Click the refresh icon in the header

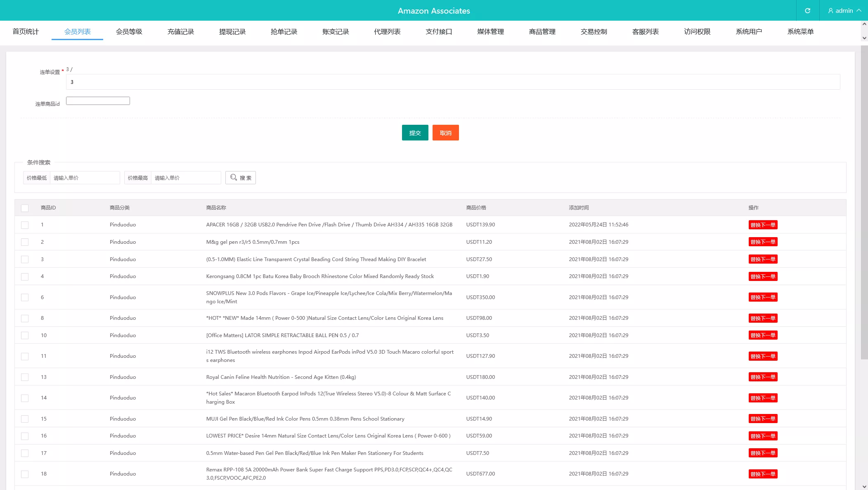point(807,11)
